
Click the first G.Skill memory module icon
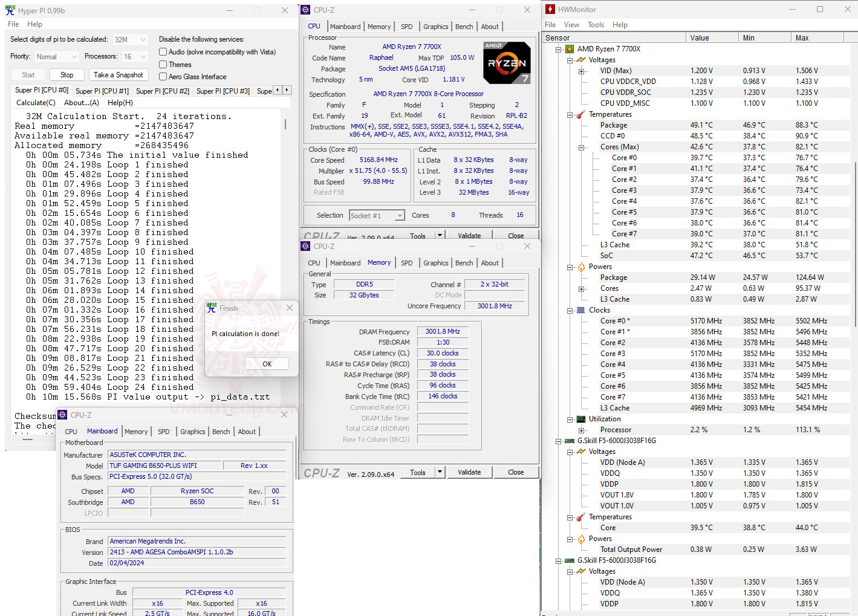click(570, 441)
